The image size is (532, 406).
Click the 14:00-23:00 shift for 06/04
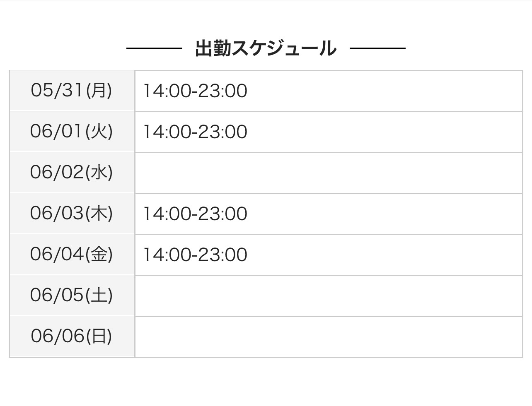(195, 255)
